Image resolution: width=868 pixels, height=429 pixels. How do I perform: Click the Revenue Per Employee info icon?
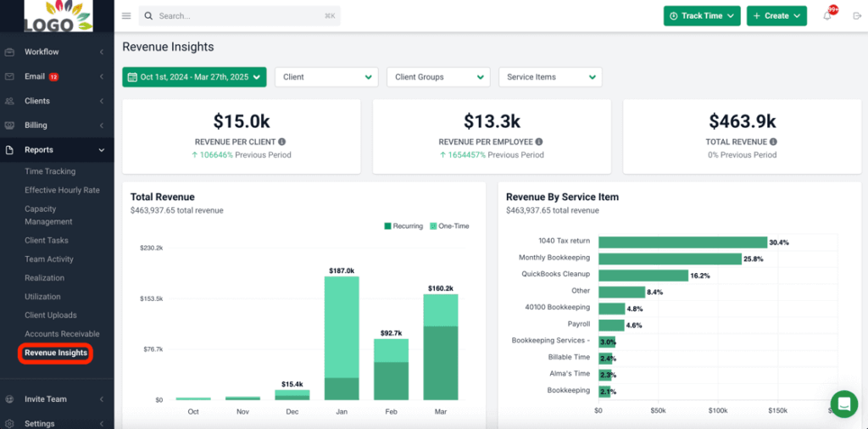539,142
